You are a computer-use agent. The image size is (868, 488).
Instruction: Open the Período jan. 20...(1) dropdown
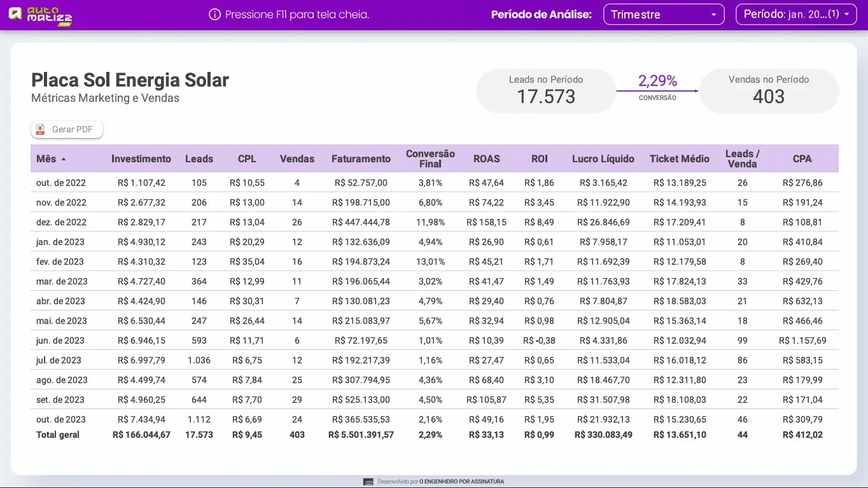796,14
